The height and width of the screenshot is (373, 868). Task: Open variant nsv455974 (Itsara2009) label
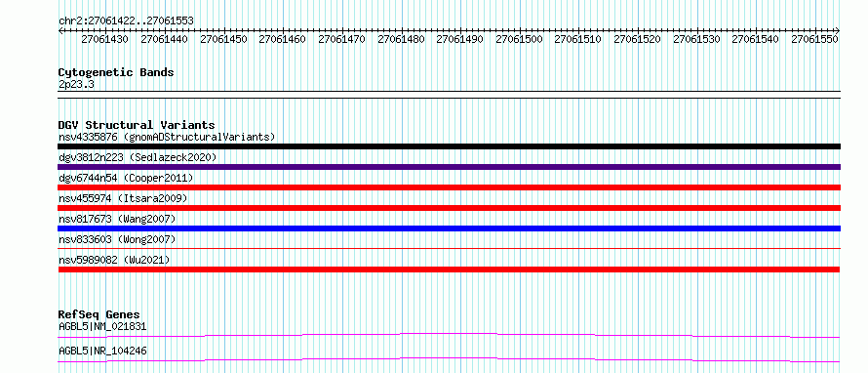(x=123, y=198)
